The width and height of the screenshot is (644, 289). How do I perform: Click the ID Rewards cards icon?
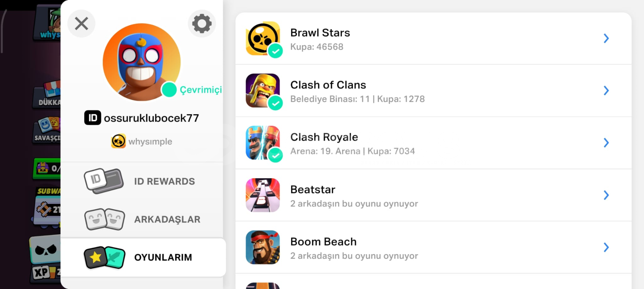pos(104,181)
